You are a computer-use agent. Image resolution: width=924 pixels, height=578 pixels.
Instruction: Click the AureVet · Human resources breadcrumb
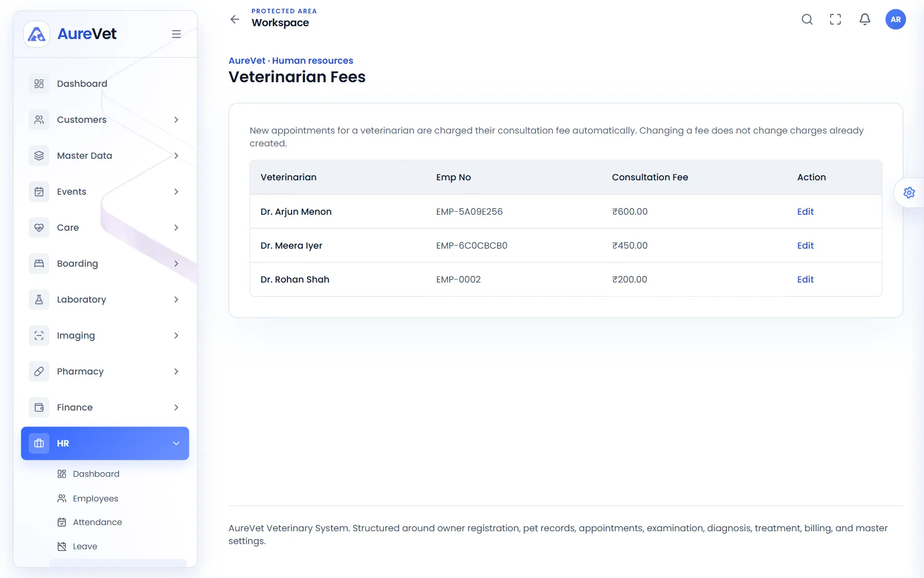pos(291,61)
